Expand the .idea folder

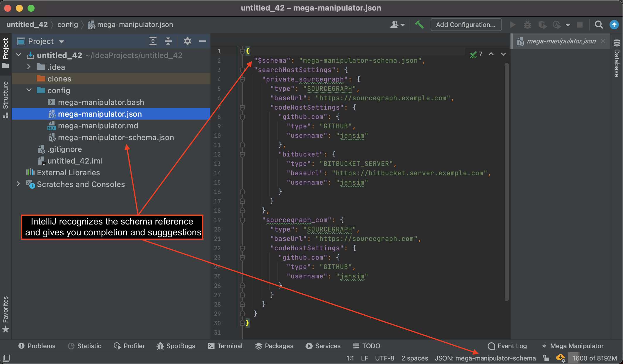coord(29,67)
